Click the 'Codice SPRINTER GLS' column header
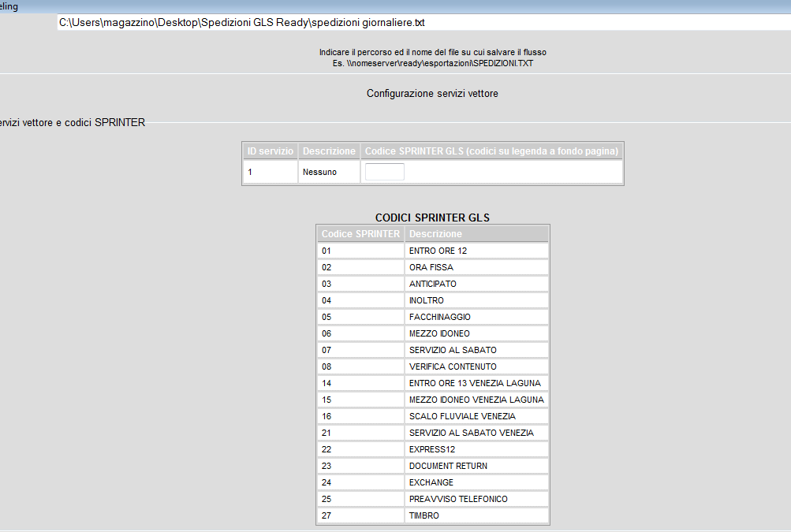791x532 pixels. point(491,151)
